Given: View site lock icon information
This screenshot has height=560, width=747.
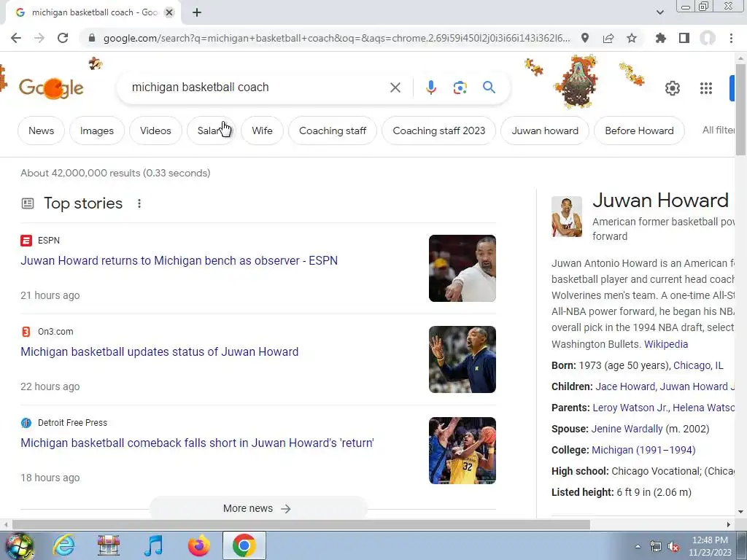Looking at the screenshot, I should pyautogui.click(x=91, y=38).
